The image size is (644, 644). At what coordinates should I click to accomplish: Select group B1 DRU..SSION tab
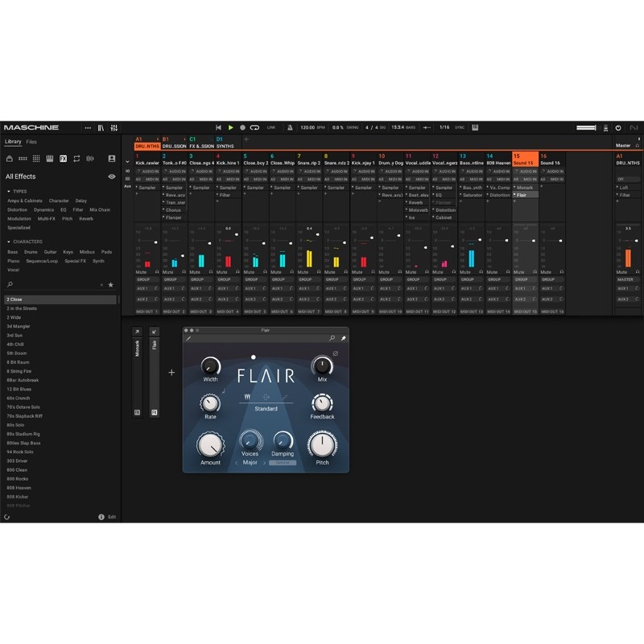[x=174, y=142]
